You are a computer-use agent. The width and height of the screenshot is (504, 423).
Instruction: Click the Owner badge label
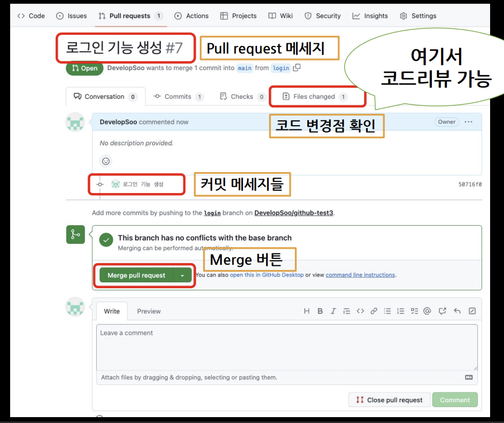(446, 122)
